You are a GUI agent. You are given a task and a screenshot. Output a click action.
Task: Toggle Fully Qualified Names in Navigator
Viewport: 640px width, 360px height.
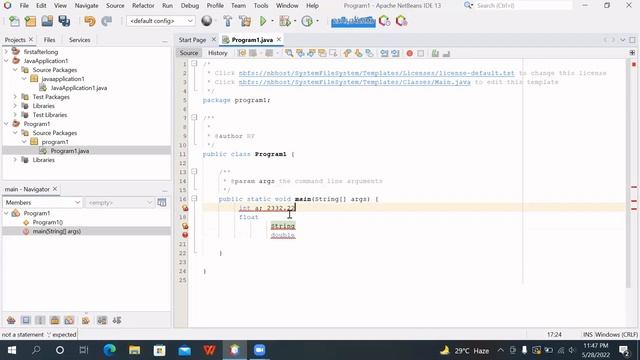[86, 320]
